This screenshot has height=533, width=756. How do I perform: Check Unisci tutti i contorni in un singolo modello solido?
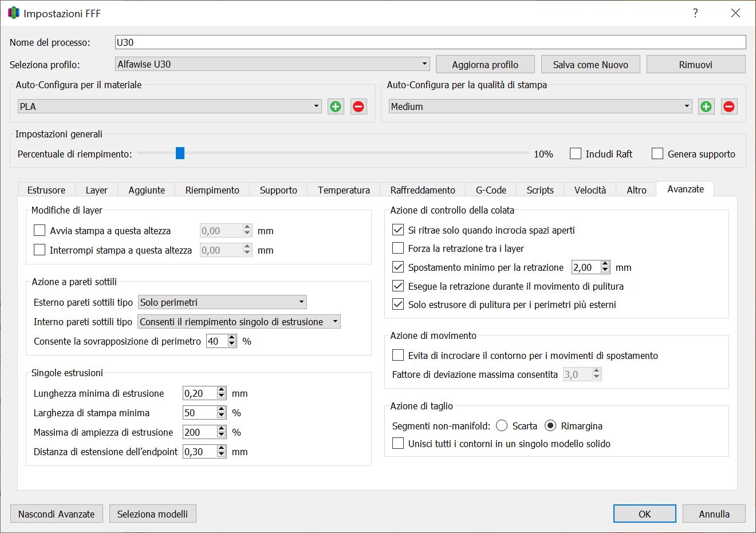click(x=398, y=443)
